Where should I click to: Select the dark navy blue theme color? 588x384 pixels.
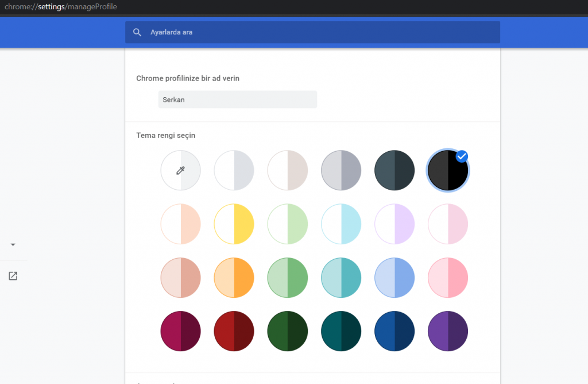click(394, 332)
